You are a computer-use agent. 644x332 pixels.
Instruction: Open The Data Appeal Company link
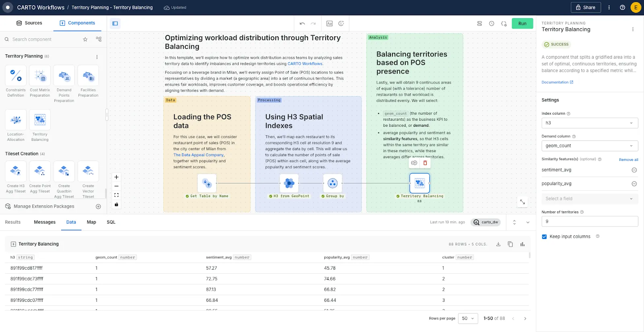198,155
